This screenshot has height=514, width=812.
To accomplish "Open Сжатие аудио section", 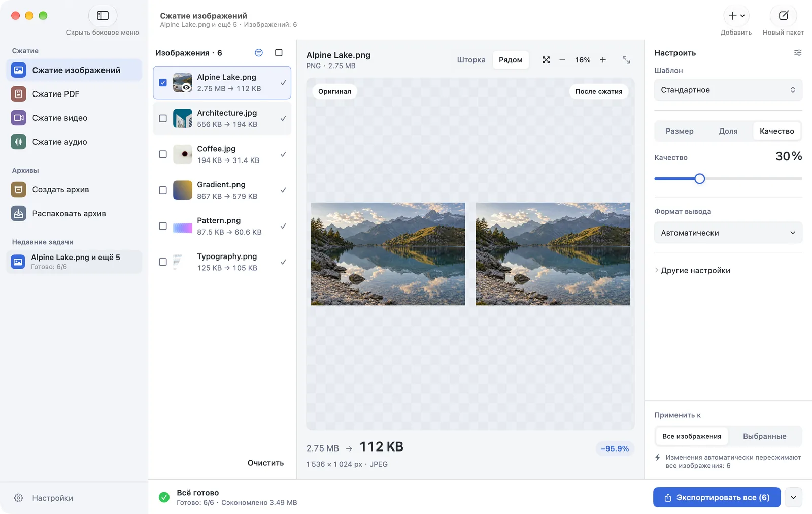I will [x=74, y=142].
